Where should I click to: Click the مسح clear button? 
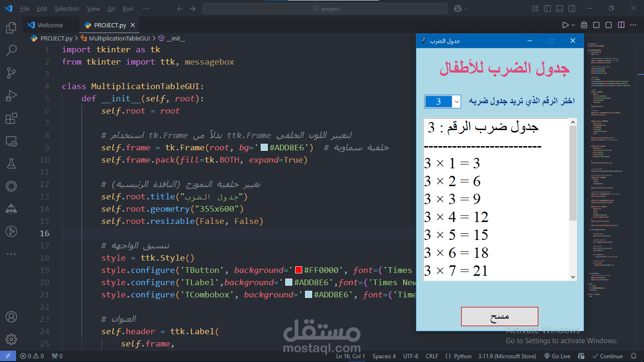[x=500, y=316]
